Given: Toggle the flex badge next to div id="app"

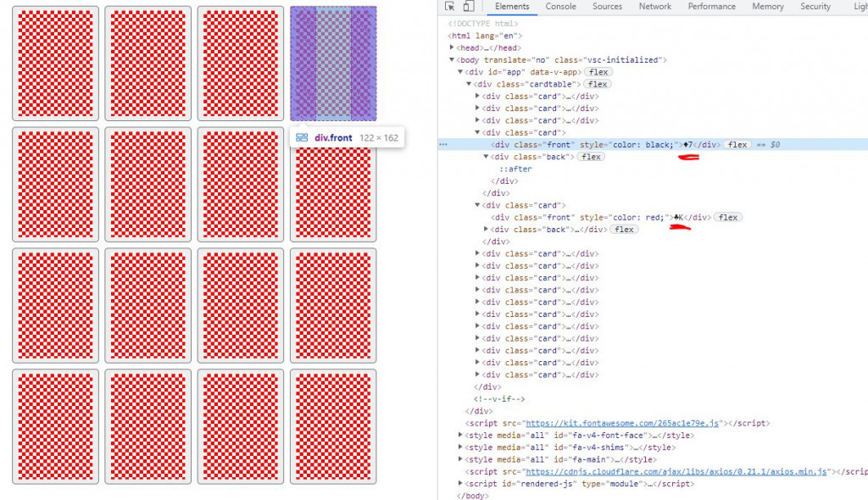Looking at the screenshot, I should click(x=598, y=72).
